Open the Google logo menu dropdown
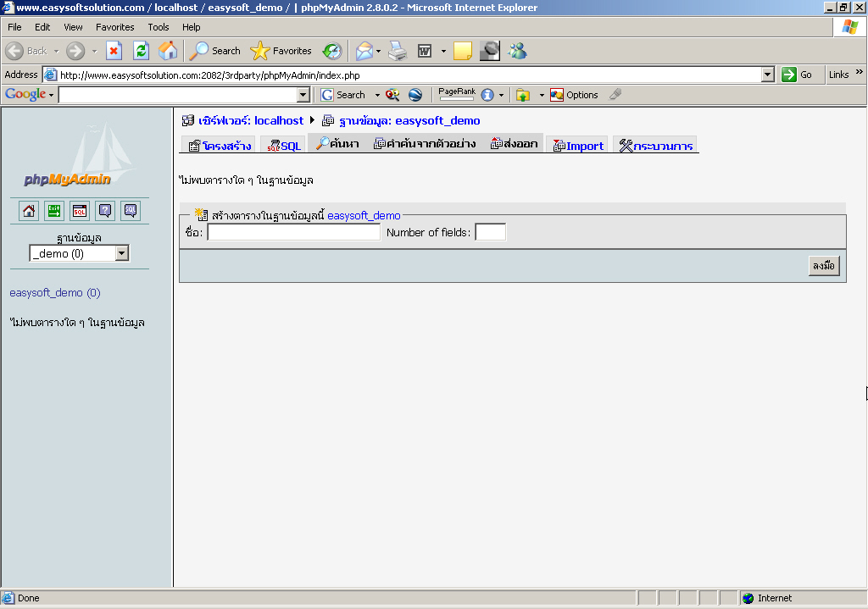 click(30, 95)
